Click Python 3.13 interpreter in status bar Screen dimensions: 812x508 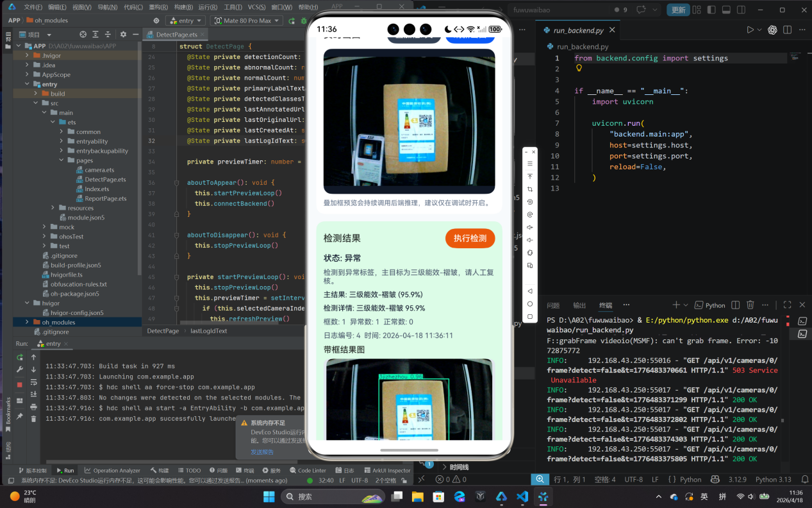click(x=773, y=479)
